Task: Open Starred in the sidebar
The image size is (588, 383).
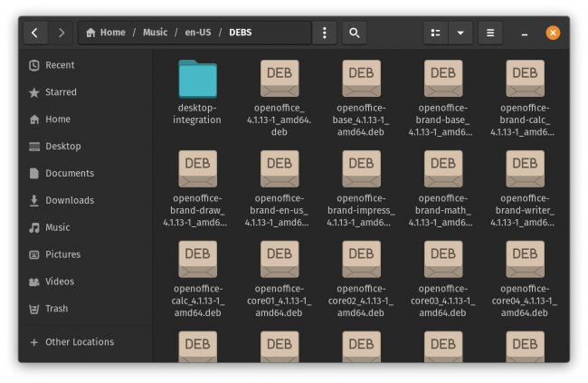Action: click(x=86, y=92)
